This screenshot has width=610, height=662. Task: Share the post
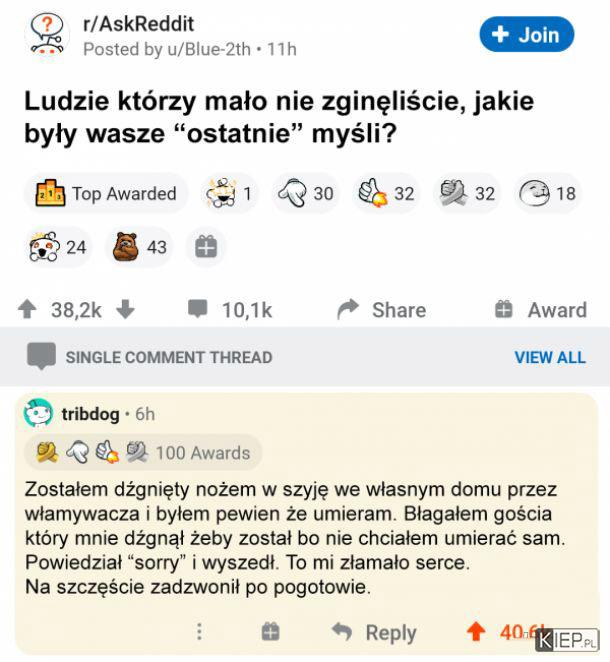tap(382, 310)
